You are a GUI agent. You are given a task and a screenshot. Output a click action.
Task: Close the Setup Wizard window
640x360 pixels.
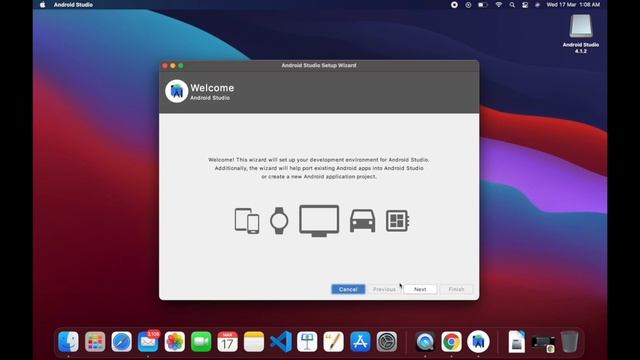(x=165, y=66)
